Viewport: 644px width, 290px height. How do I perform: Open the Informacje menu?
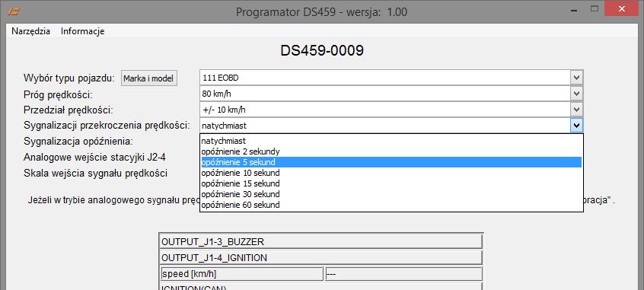[82, 31]
